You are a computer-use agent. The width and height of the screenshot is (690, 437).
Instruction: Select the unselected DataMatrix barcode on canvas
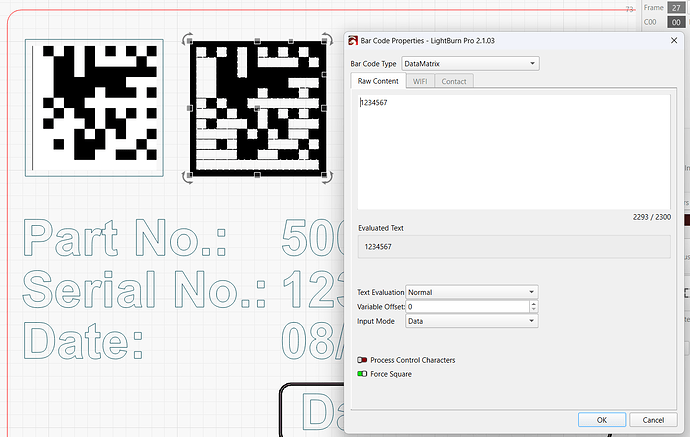[94, 108]
